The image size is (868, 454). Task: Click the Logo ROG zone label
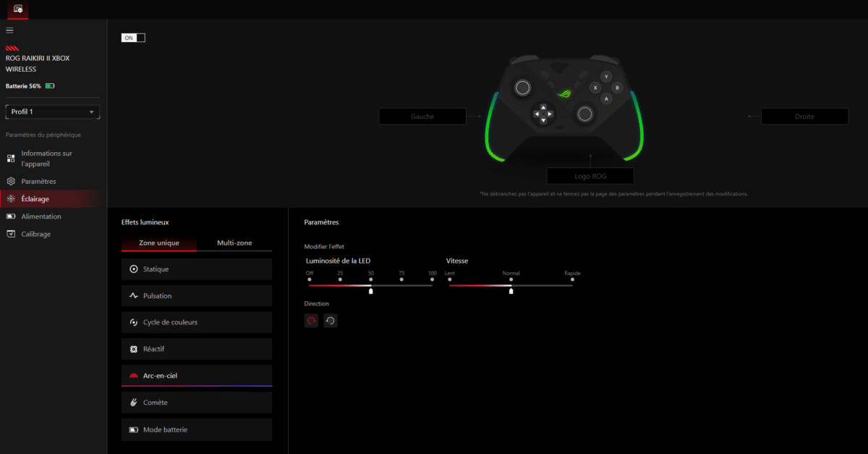pos(591,175)
